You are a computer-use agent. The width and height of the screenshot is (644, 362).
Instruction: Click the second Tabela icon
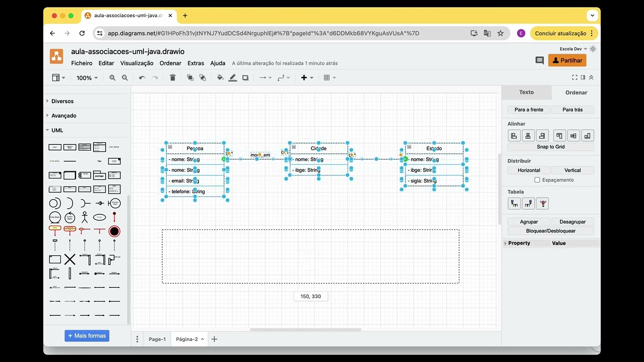pos(528,204)
